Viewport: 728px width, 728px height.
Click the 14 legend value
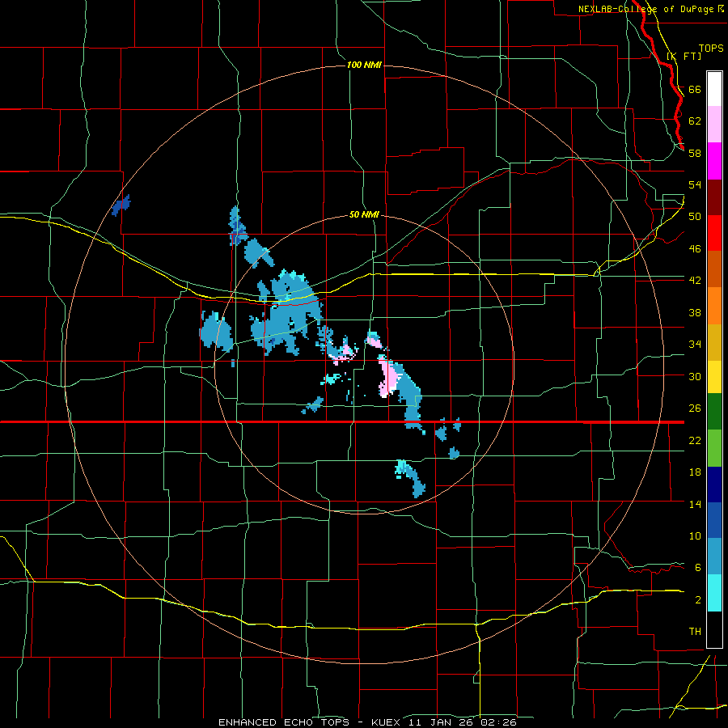click(x=695, y=504)
